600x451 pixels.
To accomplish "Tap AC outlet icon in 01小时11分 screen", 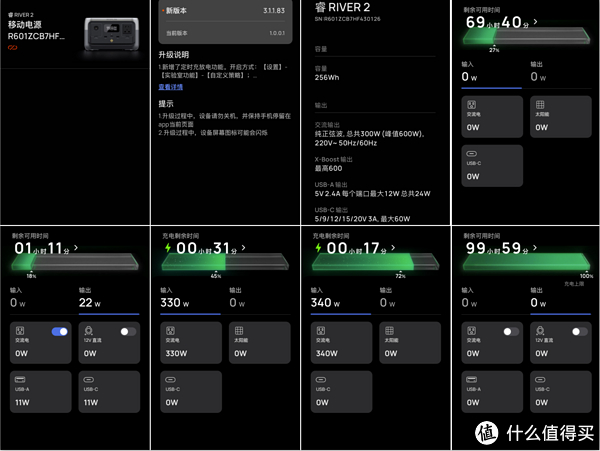I will (20, 331).
